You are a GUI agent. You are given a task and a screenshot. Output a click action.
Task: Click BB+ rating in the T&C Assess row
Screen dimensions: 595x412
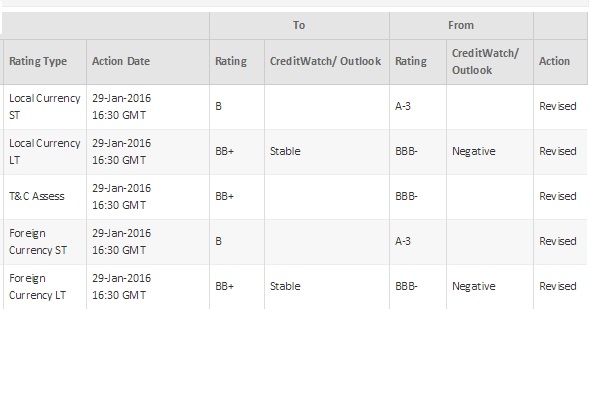coord(225,197)
